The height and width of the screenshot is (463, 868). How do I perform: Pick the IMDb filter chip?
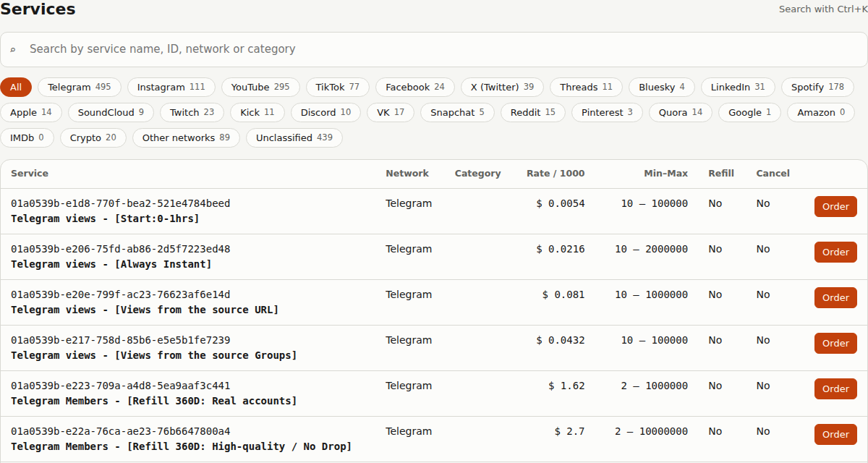click(27, 138)
